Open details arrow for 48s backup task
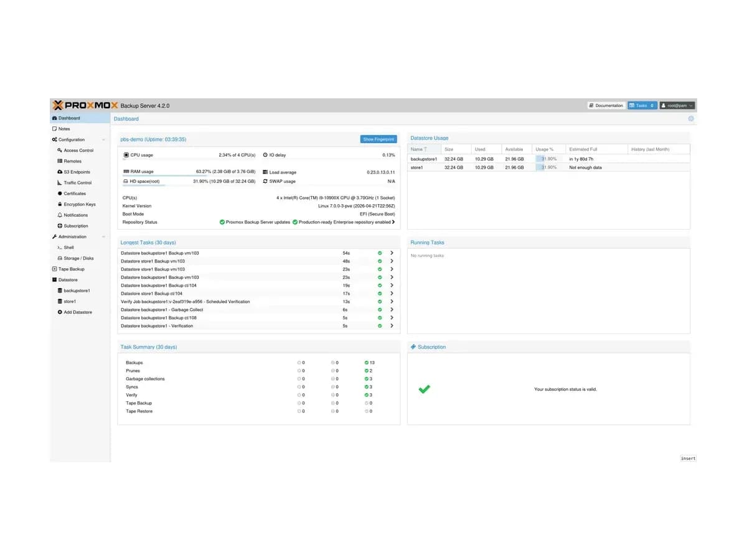 (392, 261)
